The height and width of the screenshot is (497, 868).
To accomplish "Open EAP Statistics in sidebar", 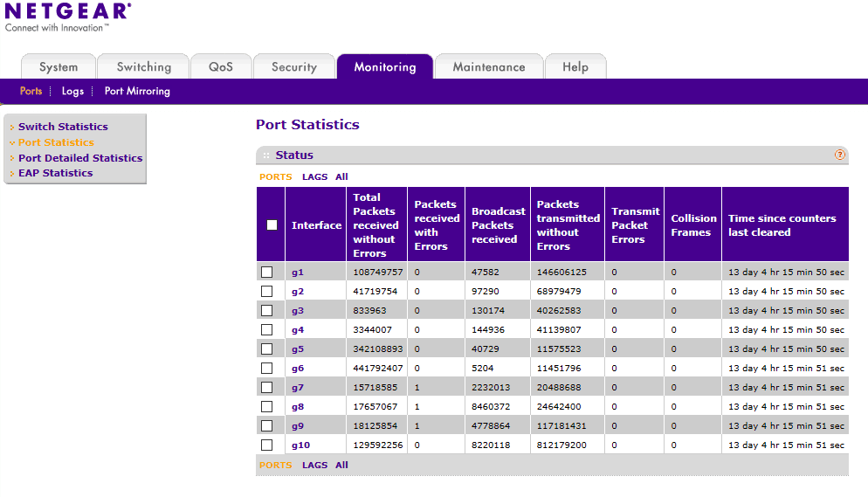I will [55, 173].
